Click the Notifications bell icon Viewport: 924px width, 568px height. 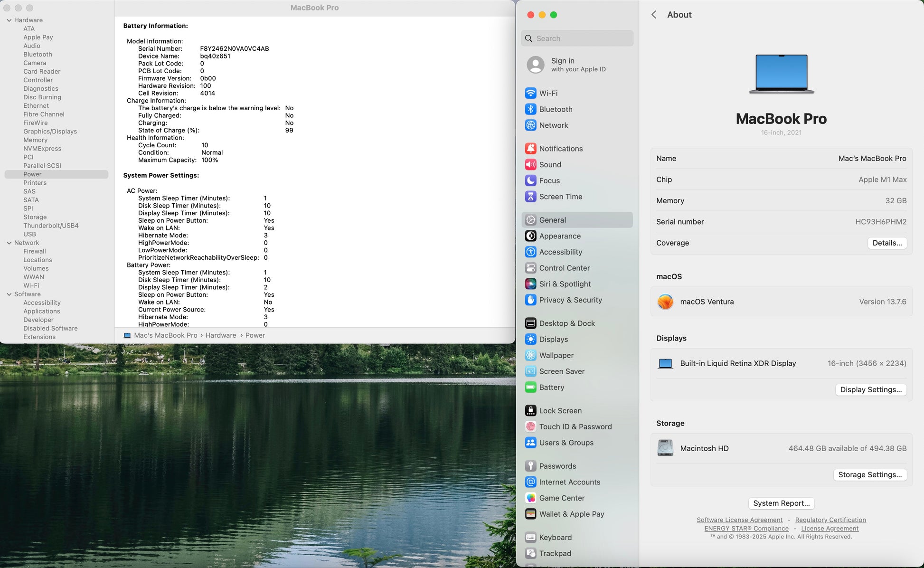point(530,149)
